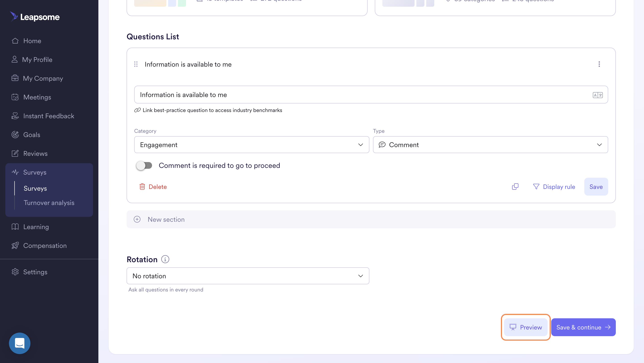Open the question three-dot options menu
The image size is (644, 363).
pyautogui.click(x=599, y=64)
